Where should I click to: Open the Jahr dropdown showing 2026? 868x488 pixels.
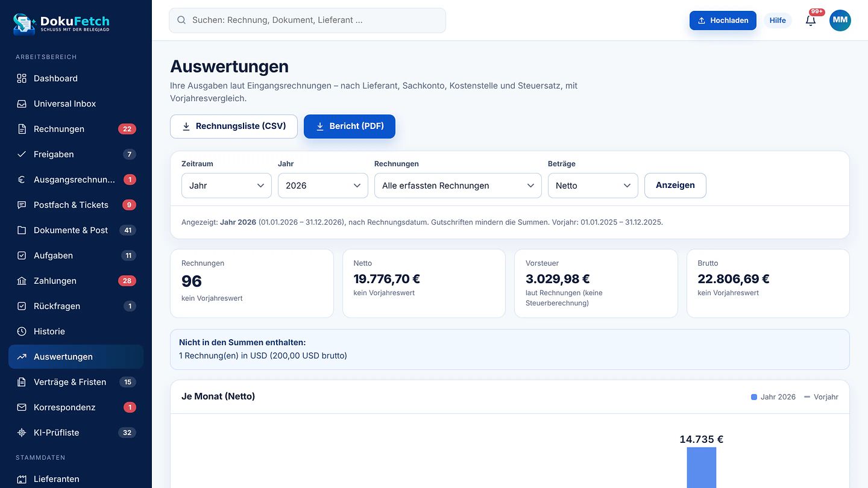coord(323,186)
